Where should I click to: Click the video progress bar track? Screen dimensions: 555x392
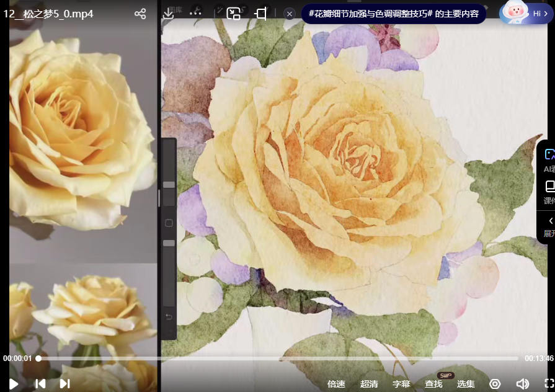tap(279, 359)
